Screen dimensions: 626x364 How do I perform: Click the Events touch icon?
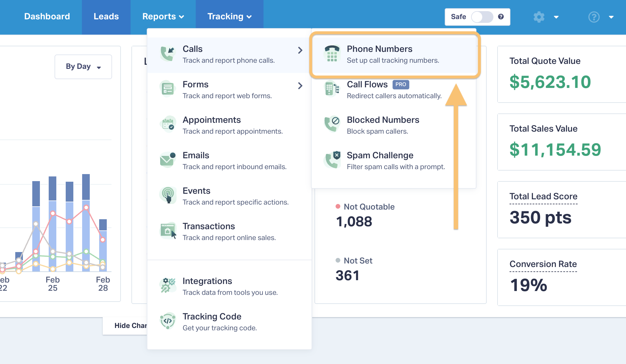click(168, 195)
